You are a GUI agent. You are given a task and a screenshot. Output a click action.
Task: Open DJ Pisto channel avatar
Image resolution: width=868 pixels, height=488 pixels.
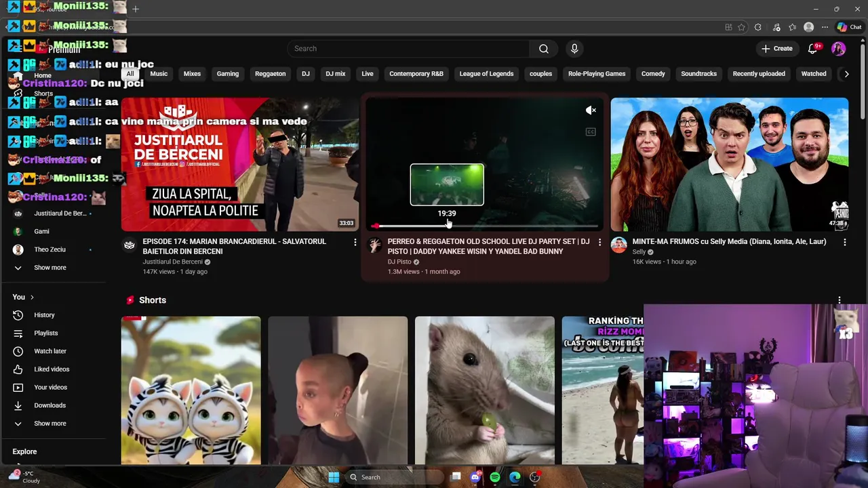(x=374, y=245)
